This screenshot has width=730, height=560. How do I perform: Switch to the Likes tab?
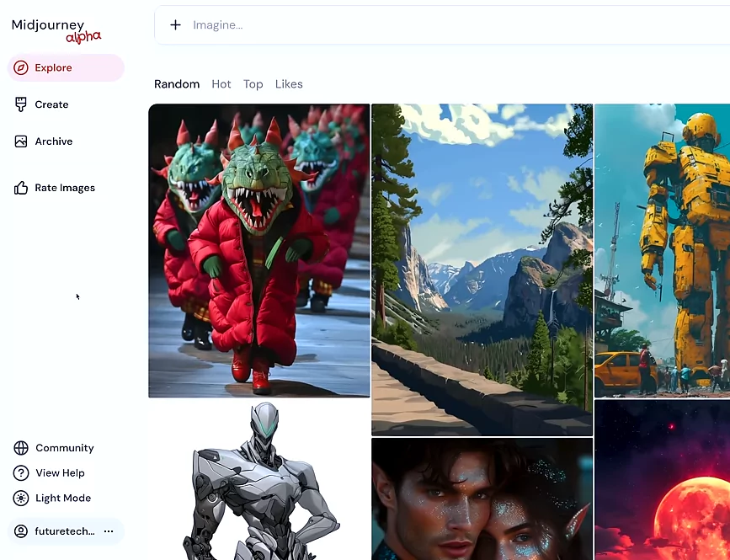tap(289, 84)
